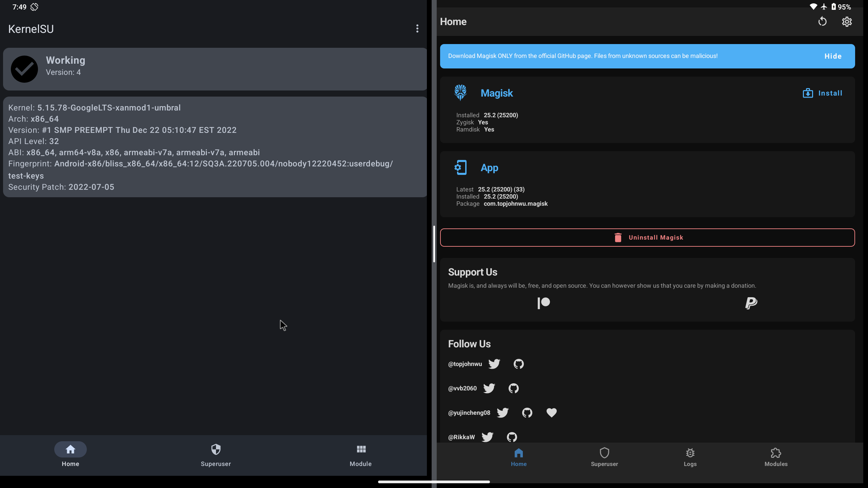
Task: Tap the KernelSU Working status card
Action: 215,69
